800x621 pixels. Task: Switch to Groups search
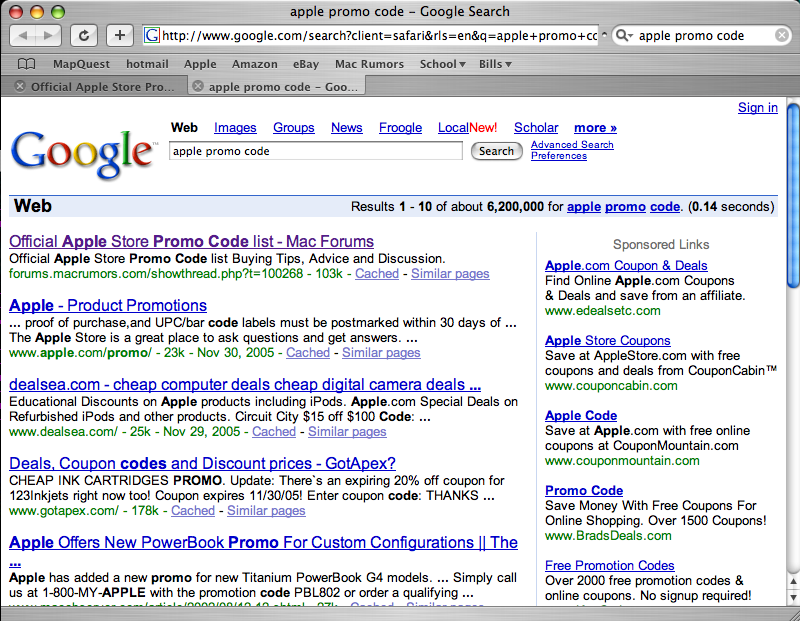(293, 128)
